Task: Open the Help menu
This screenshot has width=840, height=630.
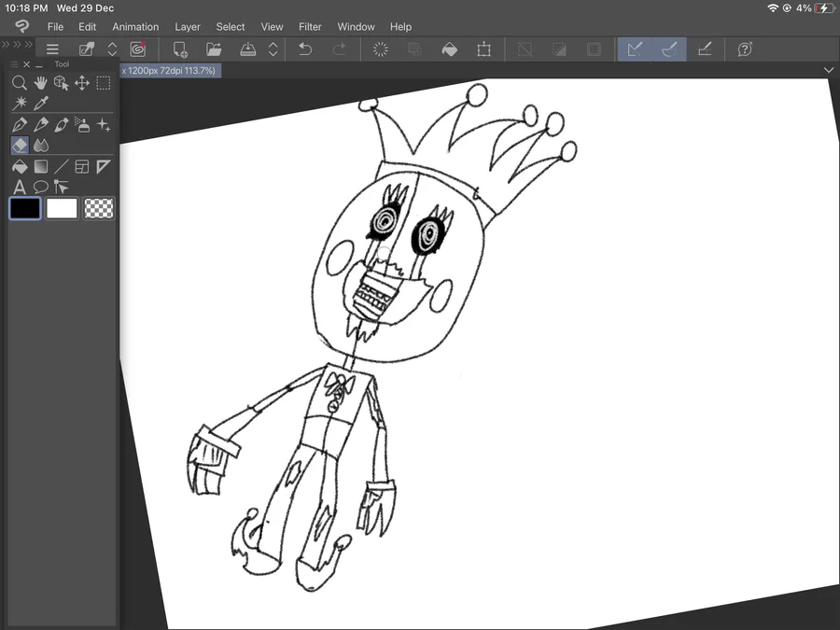Action: pos(400,27)
